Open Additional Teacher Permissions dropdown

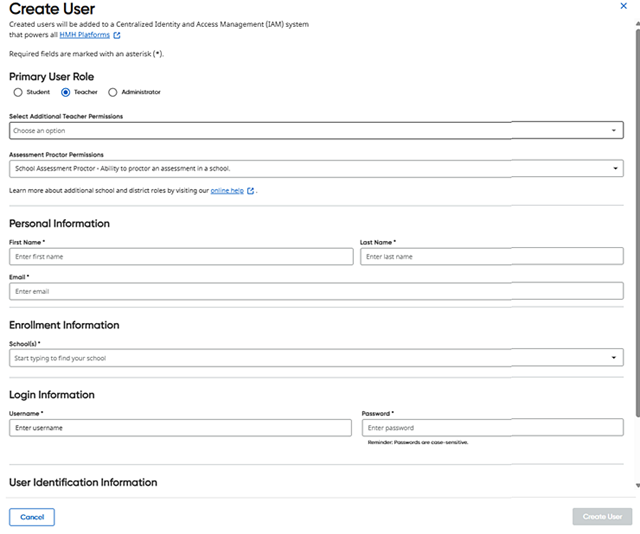click(x=316, y=130)
